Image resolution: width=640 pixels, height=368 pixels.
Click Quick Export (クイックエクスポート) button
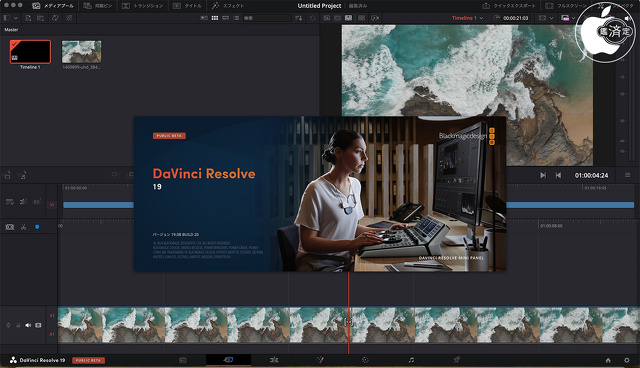tap(509, 6)
